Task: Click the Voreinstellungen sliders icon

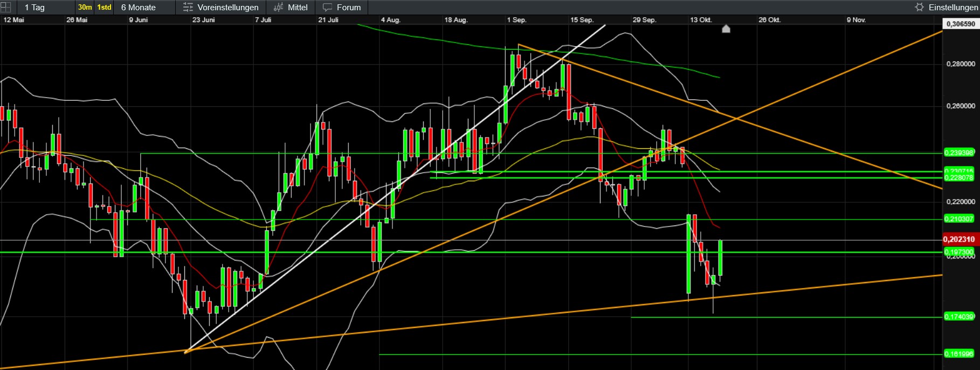Action: (x=188, y=8)
